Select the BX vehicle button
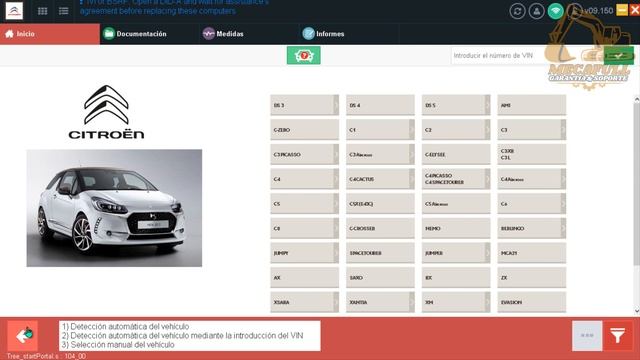The image size is (640, 360). (456, 278)
